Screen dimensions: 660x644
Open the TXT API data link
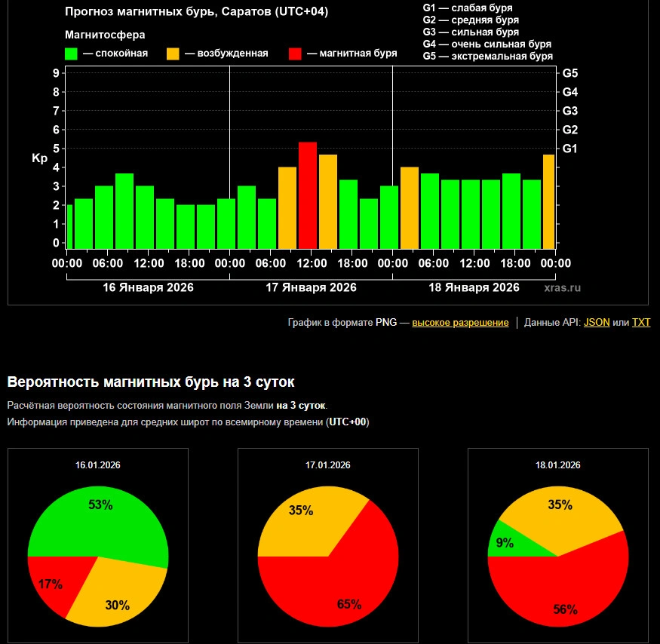coord(640,323)
